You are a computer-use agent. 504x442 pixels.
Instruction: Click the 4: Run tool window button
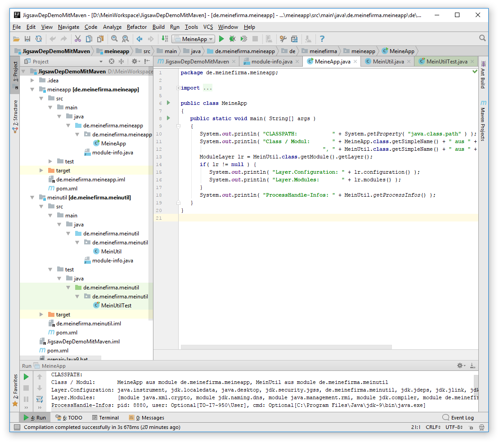point(35,418)
